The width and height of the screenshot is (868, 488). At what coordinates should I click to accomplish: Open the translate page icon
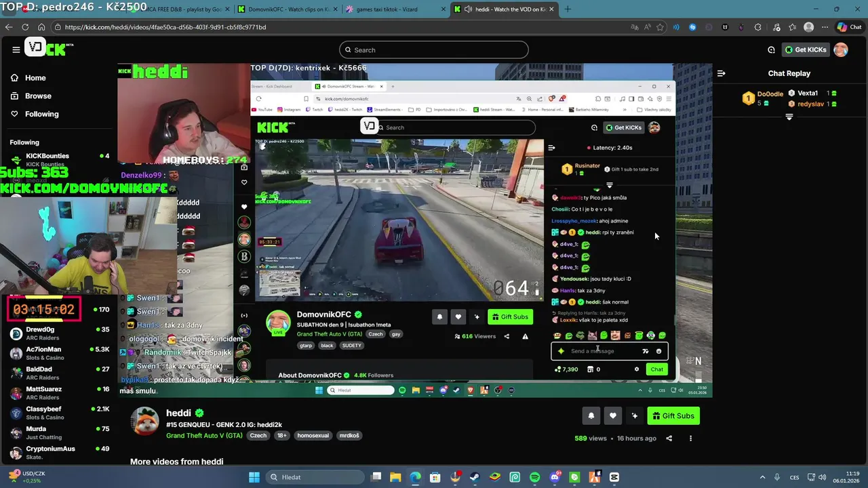[634, 27]
